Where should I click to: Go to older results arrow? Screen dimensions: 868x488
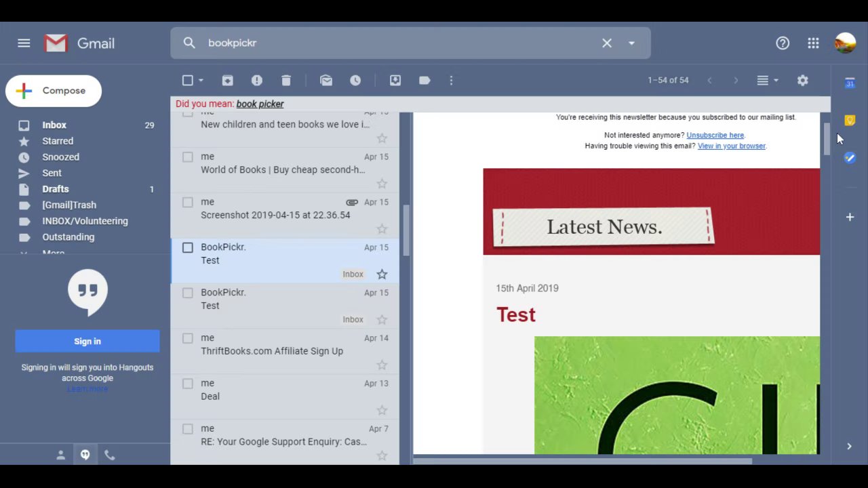[x=736, y=80]
